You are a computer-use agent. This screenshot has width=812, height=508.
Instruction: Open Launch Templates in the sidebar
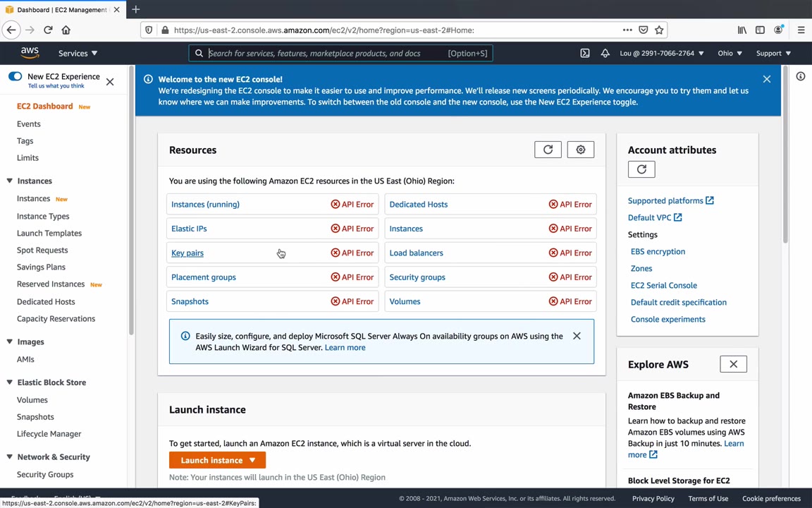pos(49,233)
